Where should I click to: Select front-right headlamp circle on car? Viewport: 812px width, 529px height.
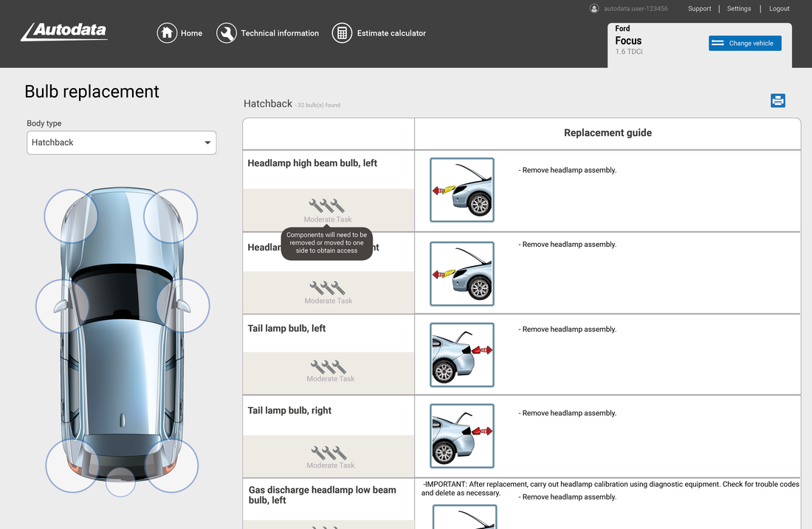pos(171,216)
